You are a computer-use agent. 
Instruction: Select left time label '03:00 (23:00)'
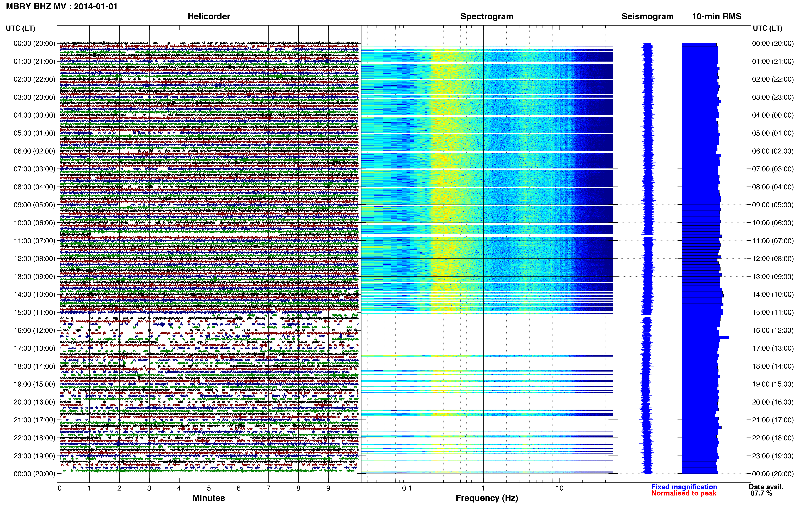coord(34,97)
